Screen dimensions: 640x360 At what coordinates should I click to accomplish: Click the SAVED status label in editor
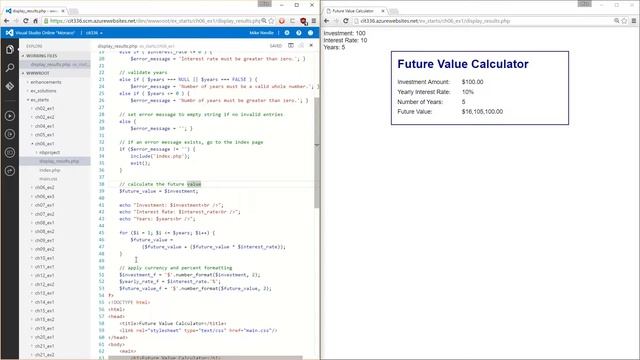click(x=276, y=46)
